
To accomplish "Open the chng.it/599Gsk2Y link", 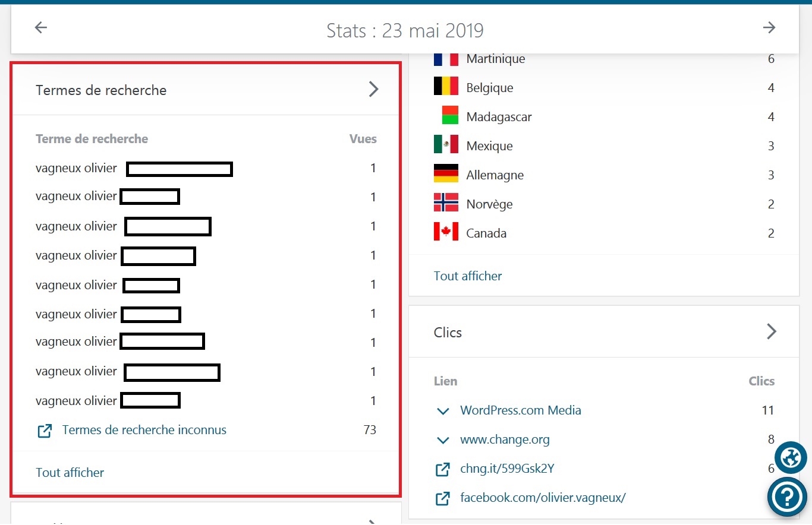I will tap(507, 469).
